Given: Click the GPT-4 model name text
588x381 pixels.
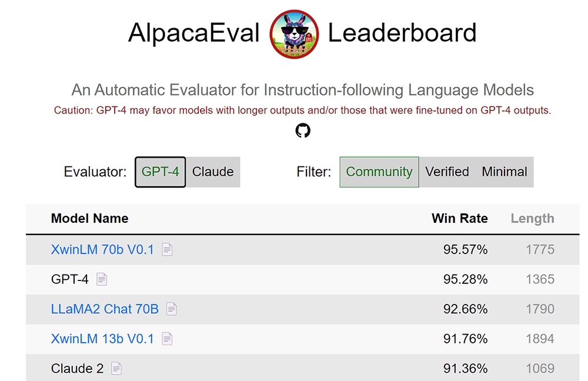Looking at the screenshot, I should pyautogui.click(x=69, y=279).
